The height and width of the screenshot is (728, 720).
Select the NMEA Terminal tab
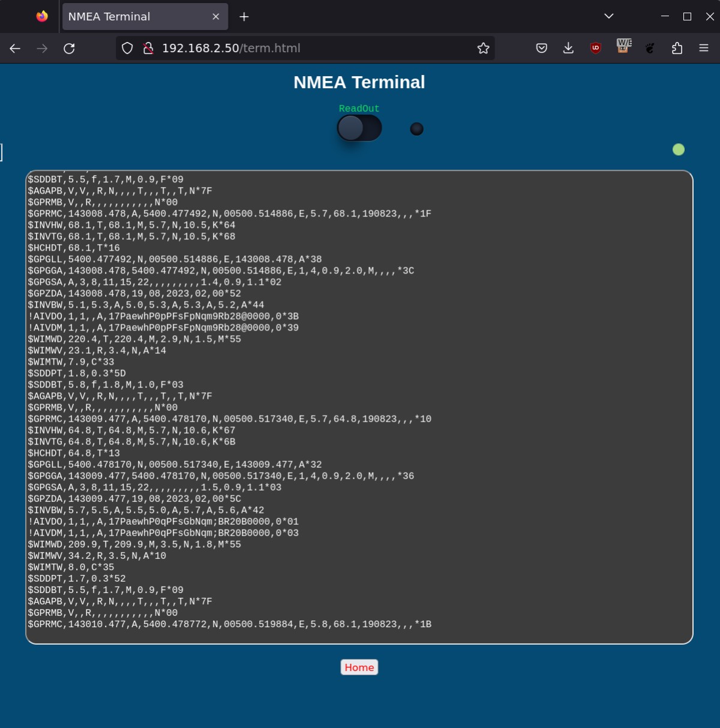point(145,17)
